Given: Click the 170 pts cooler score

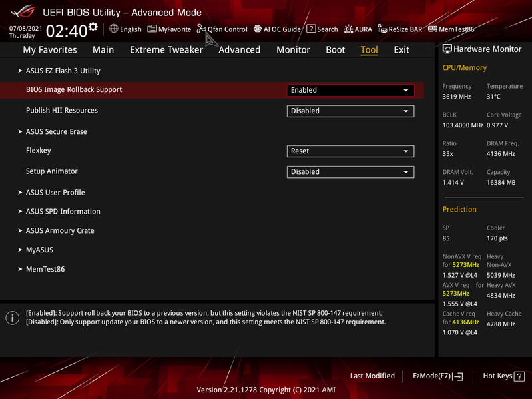Looking at the screenshot, I should (x=497, y=238).
